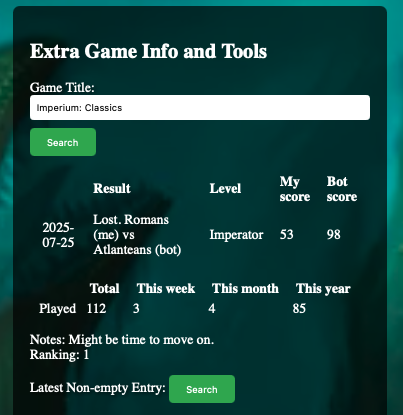Viewport: 403px width, 415px height.
Task: Click the result text 'Lost. Romans (me) vs Atlanteans (bot)'
Action: 137,235
